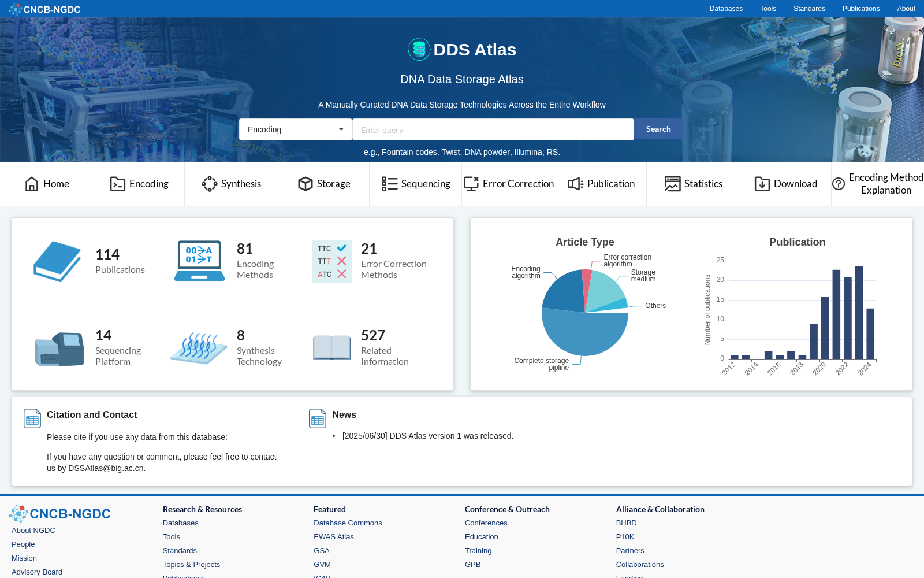Click the EWAS Atlas footer link
The width and height of the screenshot is (924, 578).
point(334,537)
